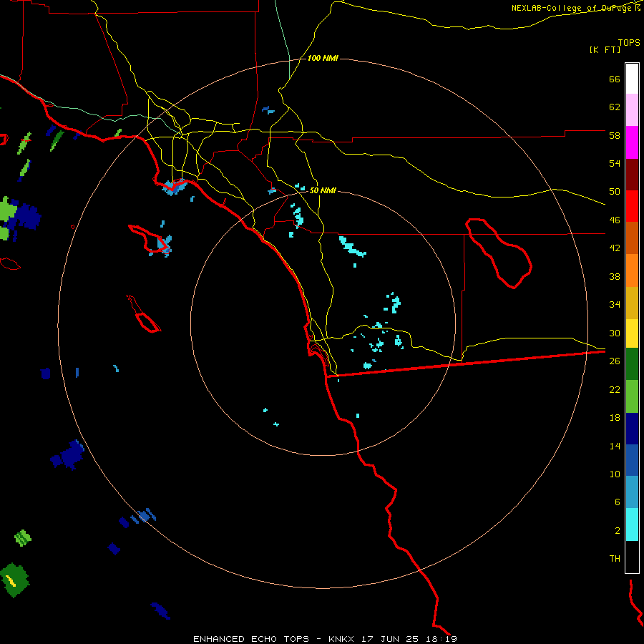Select the light green legend swatch
Screen dimensions: 644x644
click(632, 396)
